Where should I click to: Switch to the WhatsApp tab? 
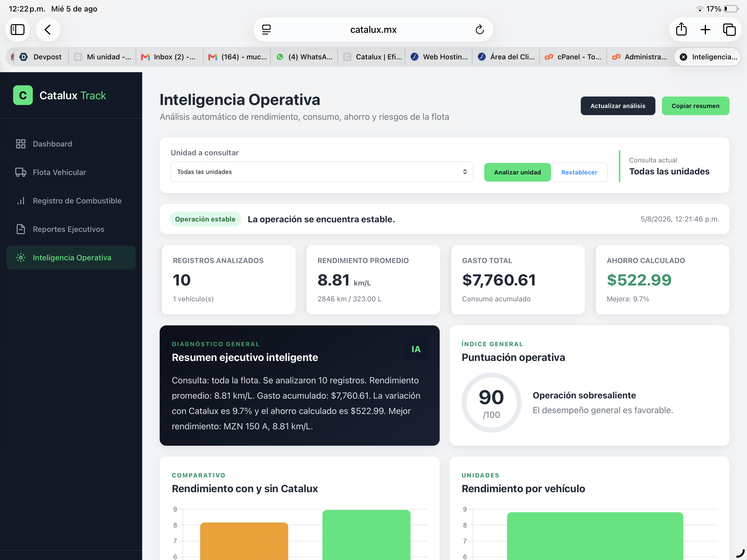point(304,57)
